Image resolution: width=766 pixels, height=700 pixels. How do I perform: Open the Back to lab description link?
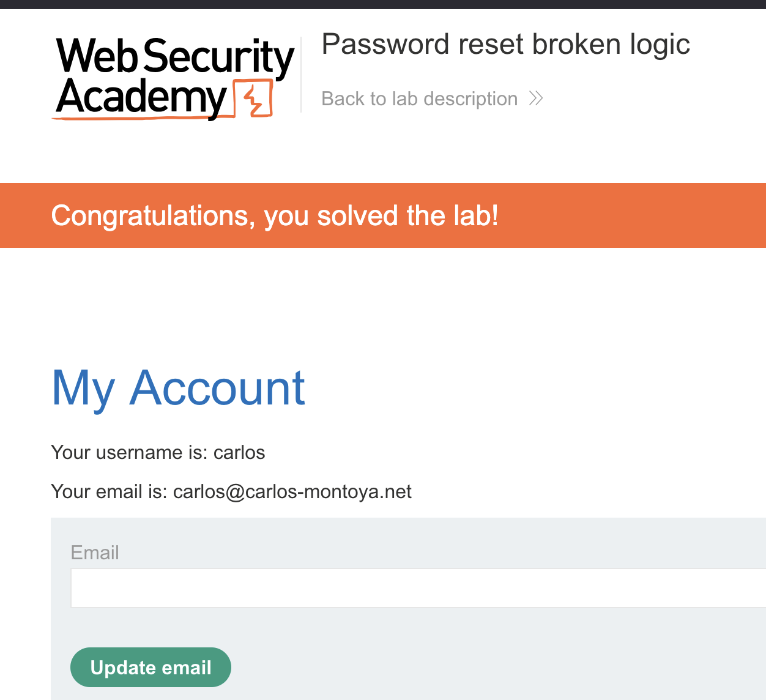point(419,99)
